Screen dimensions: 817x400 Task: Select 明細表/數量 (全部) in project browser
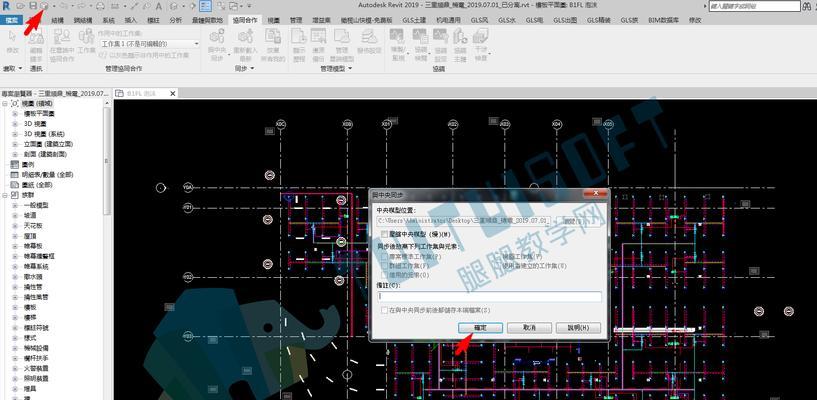click(47, 174)
